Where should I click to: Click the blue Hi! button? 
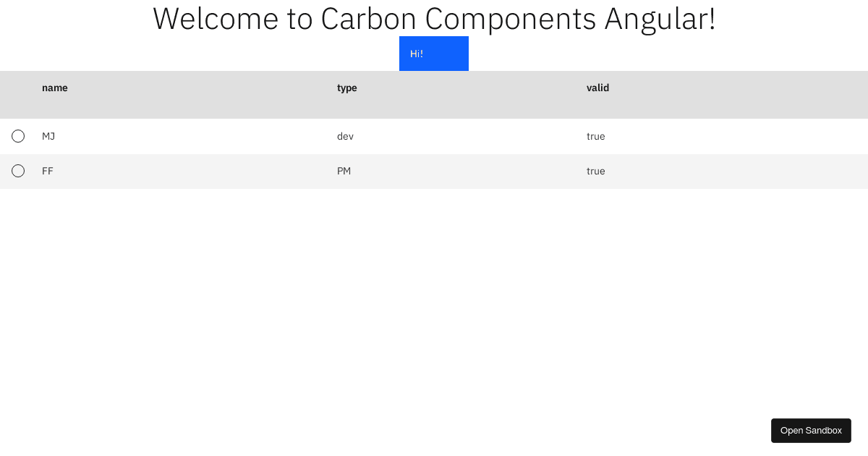[434, 54]
